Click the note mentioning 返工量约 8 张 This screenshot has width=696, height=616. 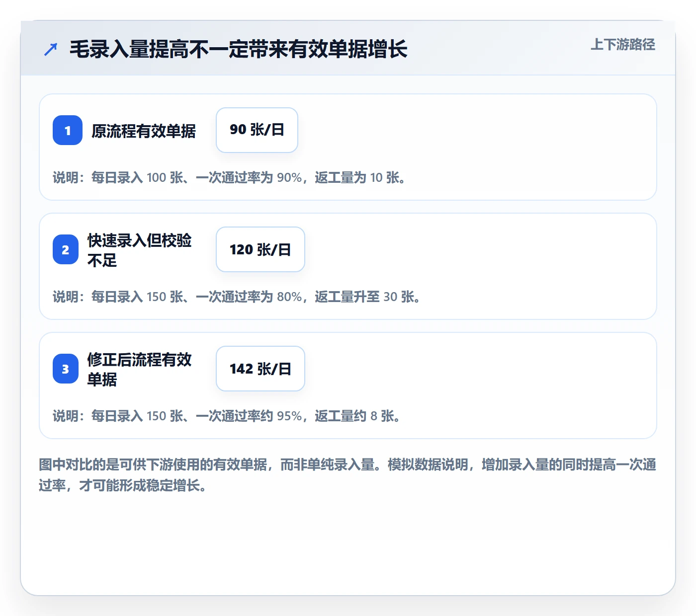(227, 416)
